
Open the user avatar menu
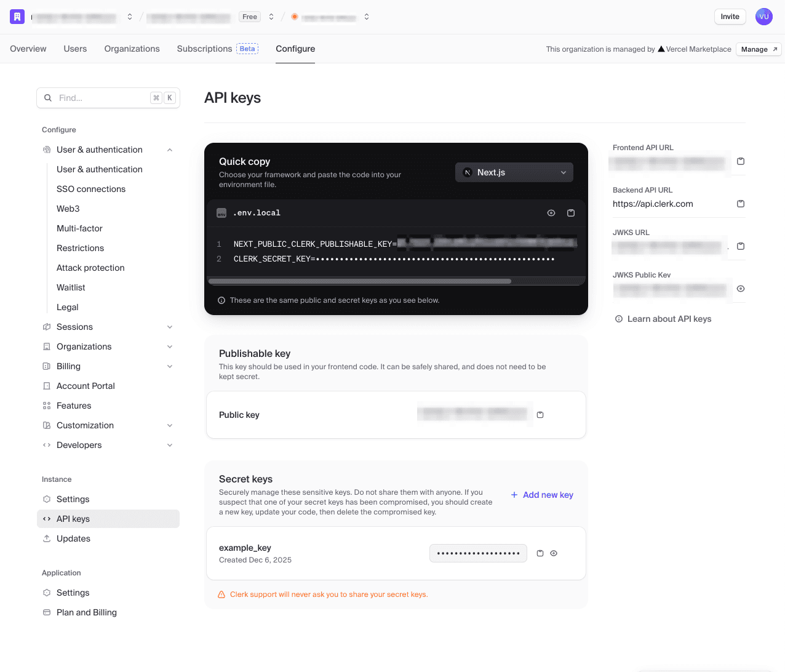[763, 17]
